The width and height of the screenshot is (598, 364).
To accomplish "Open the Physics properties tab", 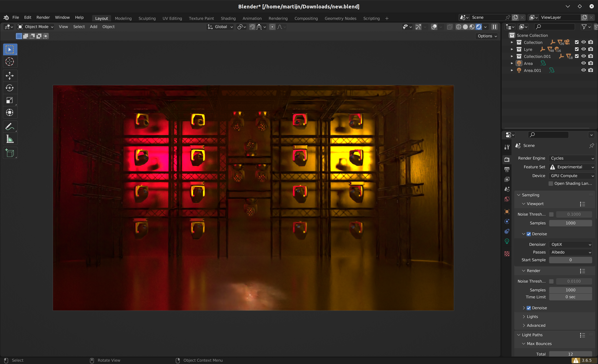I will [507, 221].
